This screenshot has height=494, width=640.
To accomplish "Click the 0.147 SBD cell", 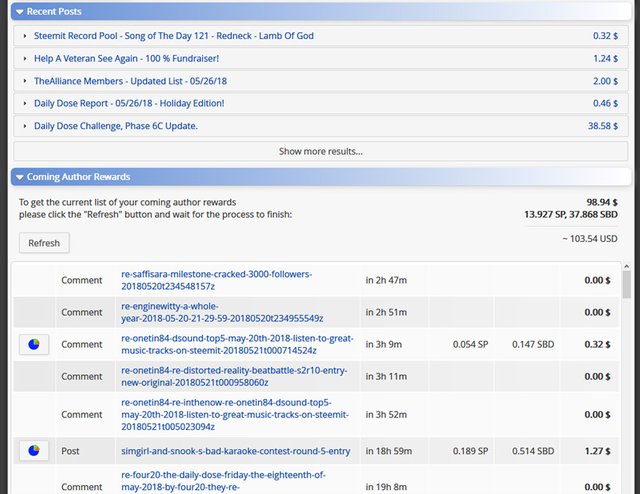I will tap(533, 345).
